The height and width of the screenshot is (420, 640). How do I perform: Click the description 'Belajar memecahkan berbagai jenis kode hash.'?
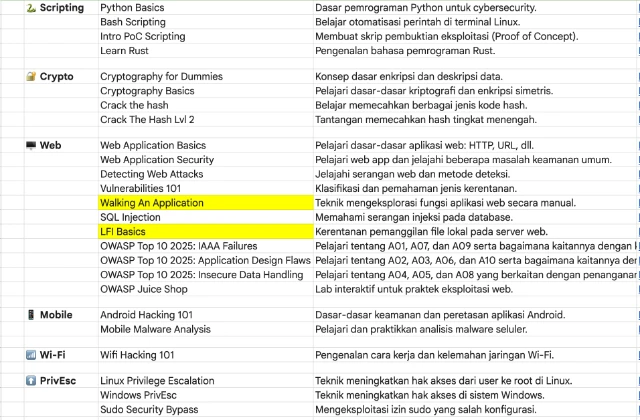(421, 105)
